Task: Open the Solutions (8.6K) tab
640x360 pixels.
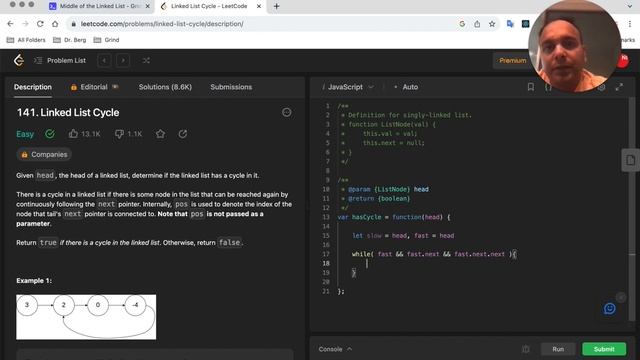Action: pos(165,87)
